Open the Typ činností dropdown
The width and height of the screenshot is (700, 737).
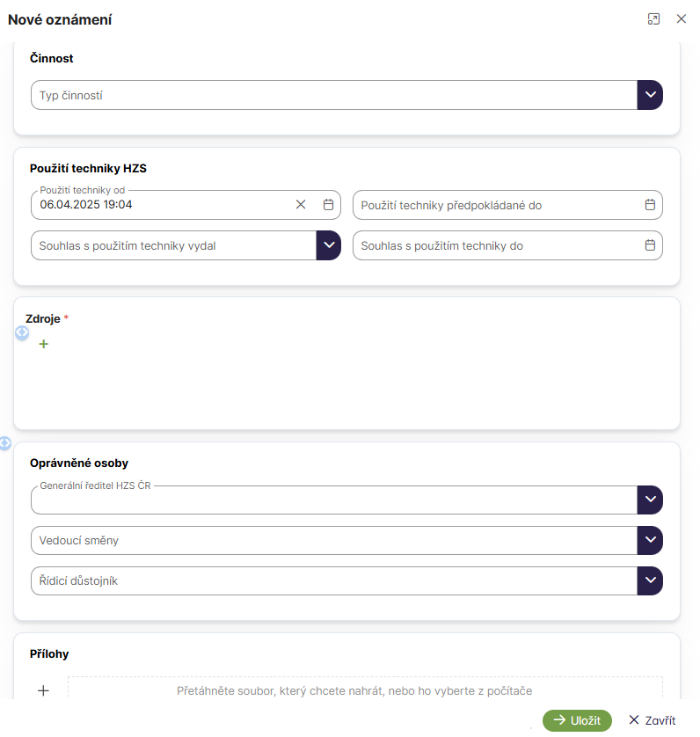point(650,95)
